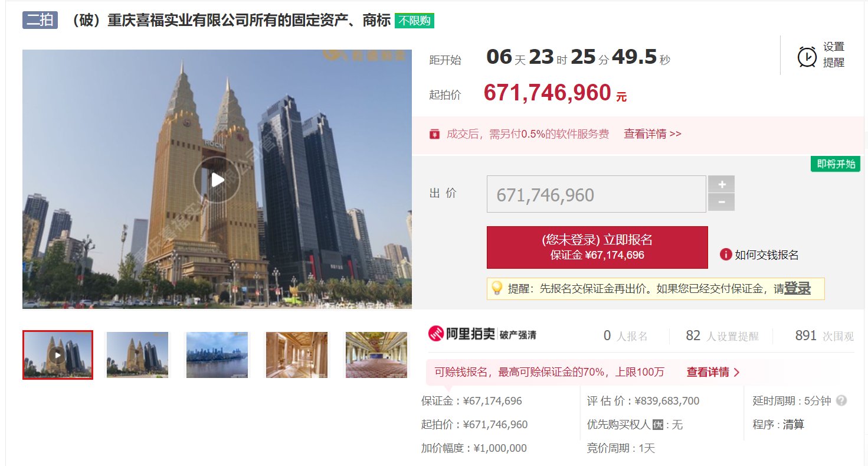The width and height of the screenshot is (868, 466).
Task: Click the 82 人设置提醒 count
Action: coord(722,336)
